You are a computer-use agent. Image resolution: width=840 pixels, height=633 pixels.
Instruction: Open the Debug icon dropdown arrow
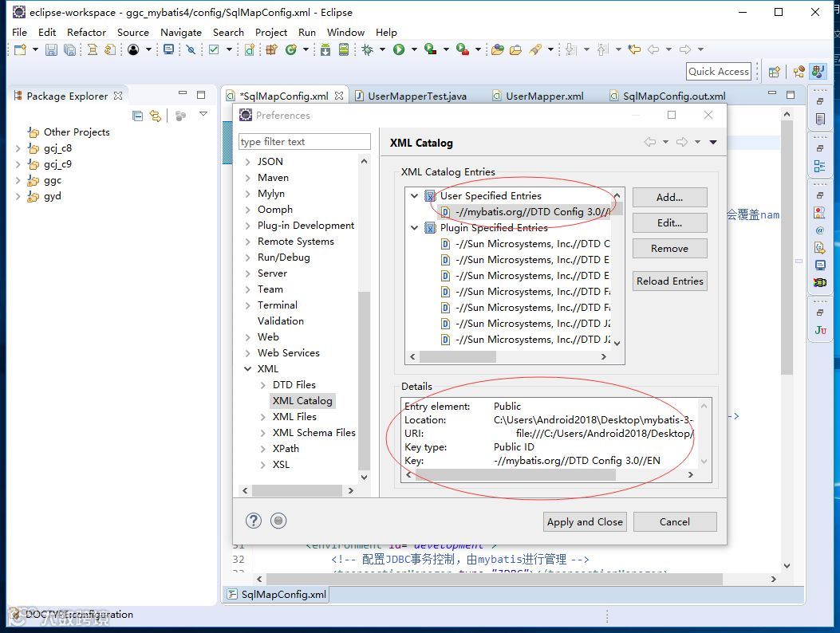pyautogui.click(x=382, y=49)
